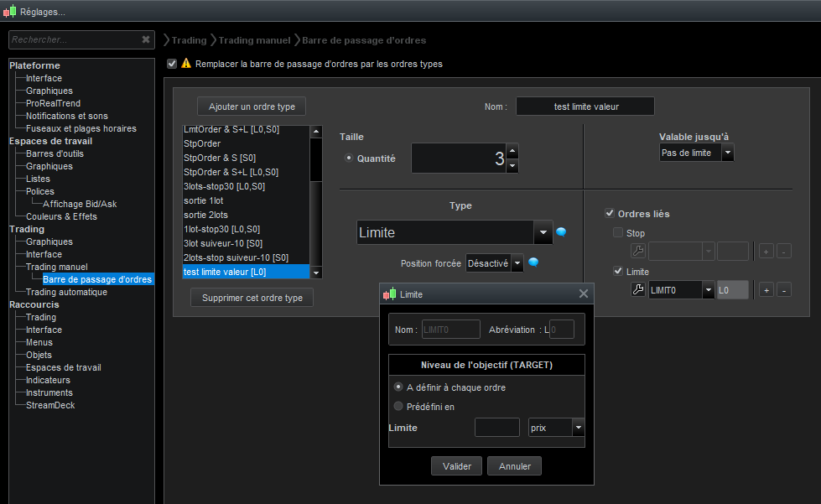
Task: Select 'StpOrder & S+L [L0,S0]' order type
Action: 246,172
